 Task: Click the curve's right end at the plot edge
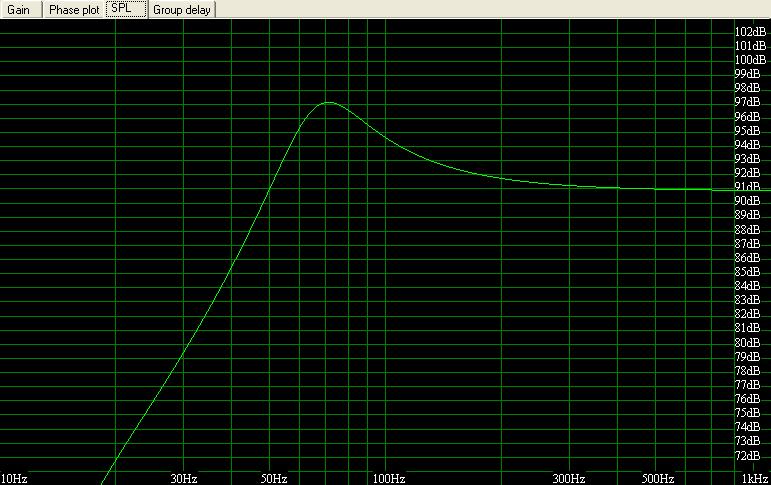click(768, 190)
